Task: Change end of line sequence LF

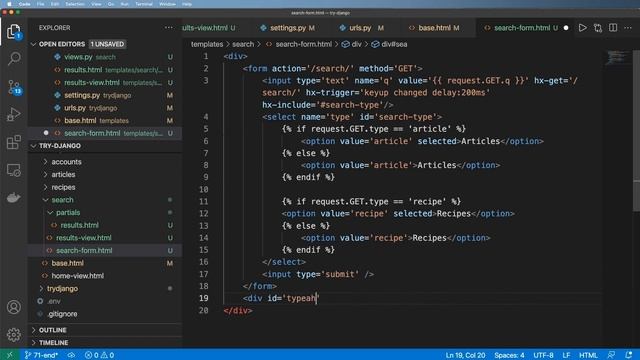Action: [566, 355]
